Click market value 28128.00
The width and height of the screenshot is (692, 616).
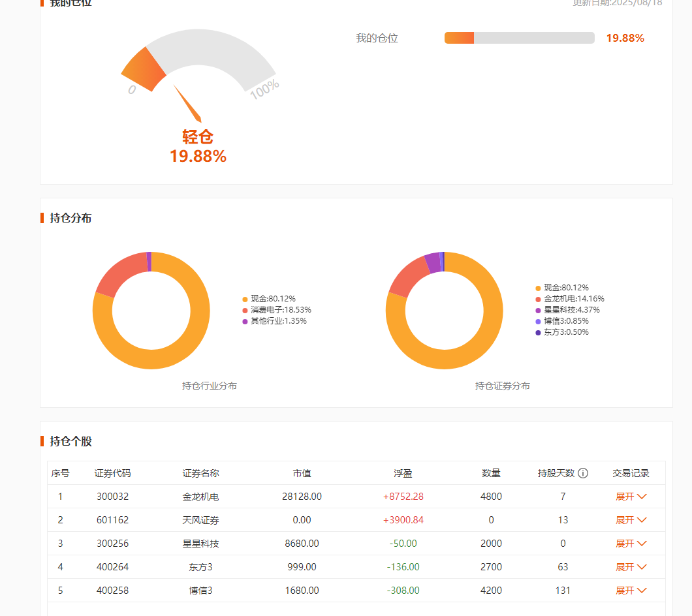[x=302, y=497]
